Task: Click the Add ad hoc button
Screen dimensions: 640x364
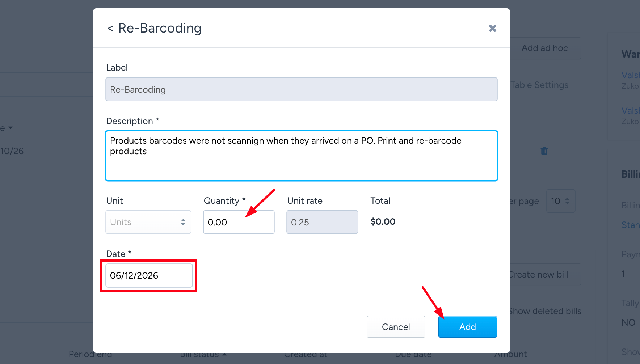Action: [x=545, y=48]
